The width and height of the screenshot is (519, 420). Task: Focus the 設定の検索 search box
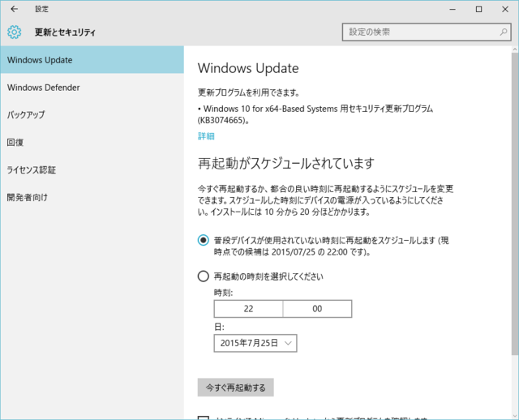[x=427, y=32]
